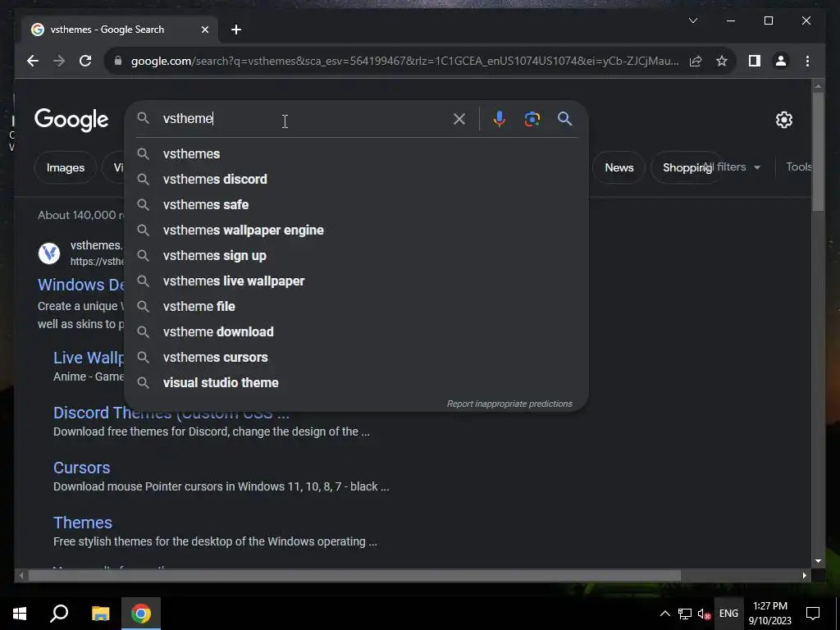Choose 'vsthemes live wallpaper' suggestion
The image size is (840, 630).
pyautogui.click(x=356, y=281)
